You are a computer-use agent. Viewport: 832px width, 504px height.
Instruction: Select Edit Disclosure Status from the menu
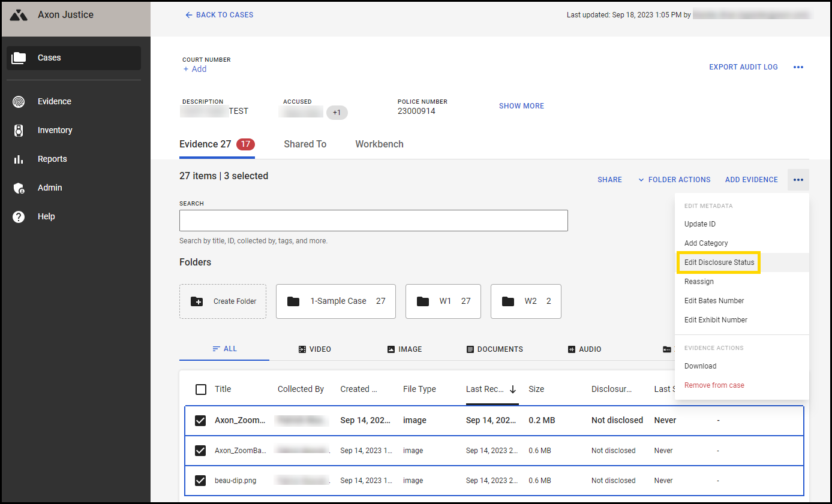click(x=719, y=262)
